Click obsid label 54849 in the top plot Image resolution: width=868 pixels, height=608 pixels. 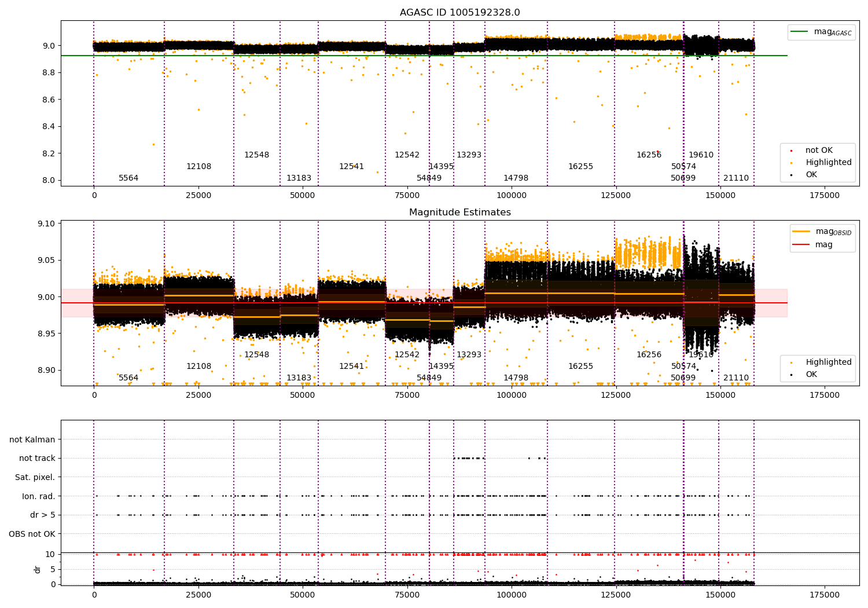[429, 178]
